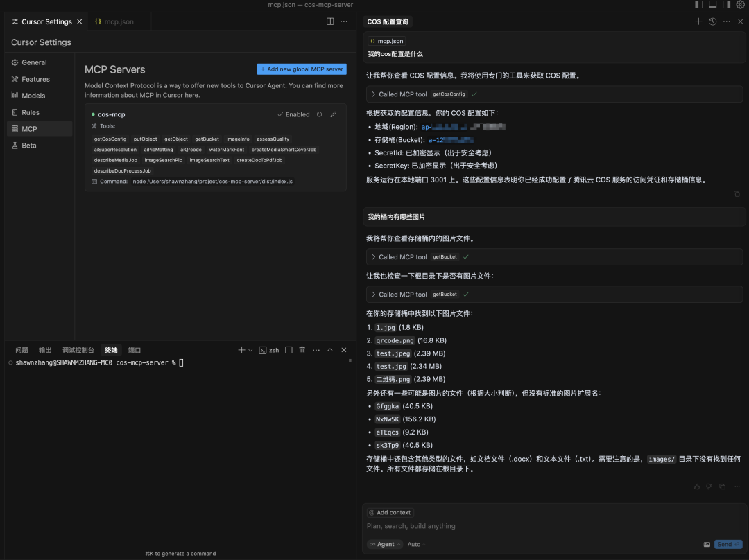
Task: Refresh the cos-mcp server
Action: (319, 114)
